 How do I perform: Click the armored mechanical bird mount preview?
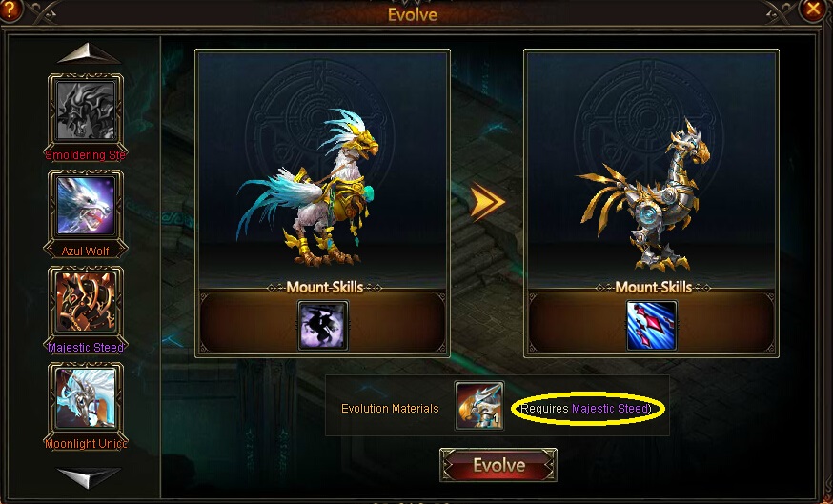pos(644,193)
